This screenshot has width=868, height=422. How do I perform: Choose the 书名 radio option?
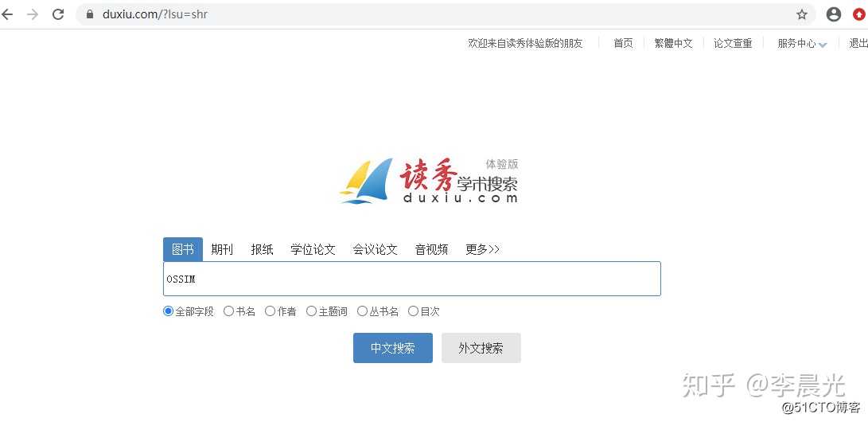(228, 311)
